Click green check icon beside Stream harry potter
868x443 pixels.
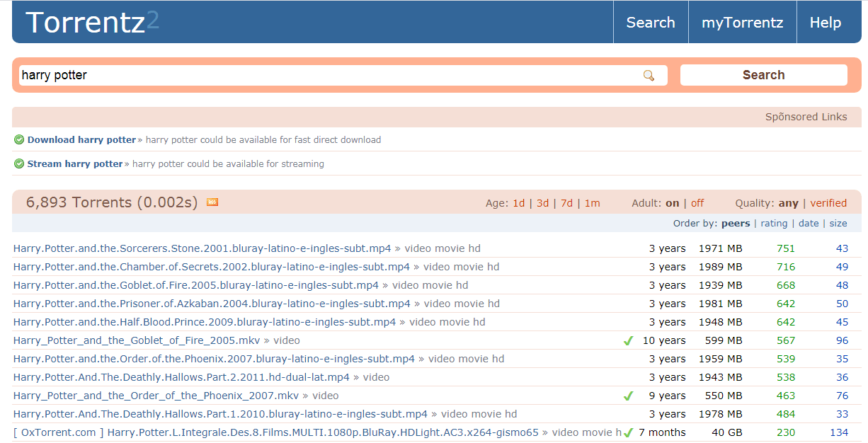tap(19, 164)
